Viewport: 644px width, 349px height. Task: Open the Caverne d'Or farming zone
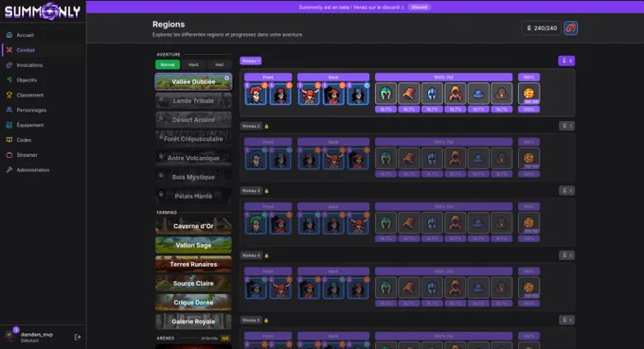193,226
